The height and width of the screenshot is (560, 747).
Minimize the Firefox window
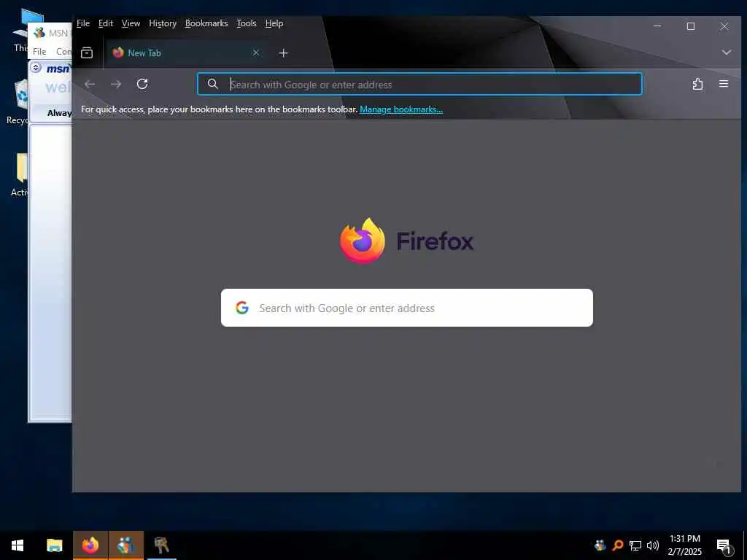pyautogui.click(x=657, y=26)
